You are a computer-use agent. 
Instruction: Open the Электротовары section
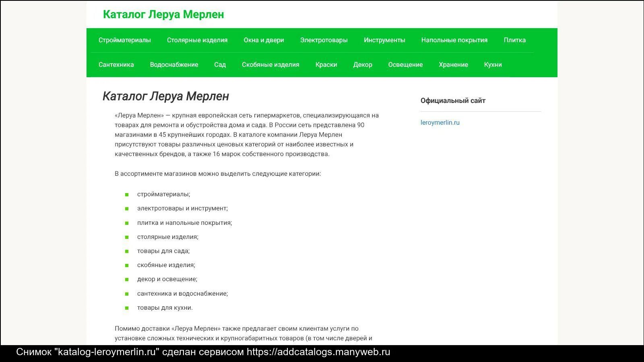point(324,40)
